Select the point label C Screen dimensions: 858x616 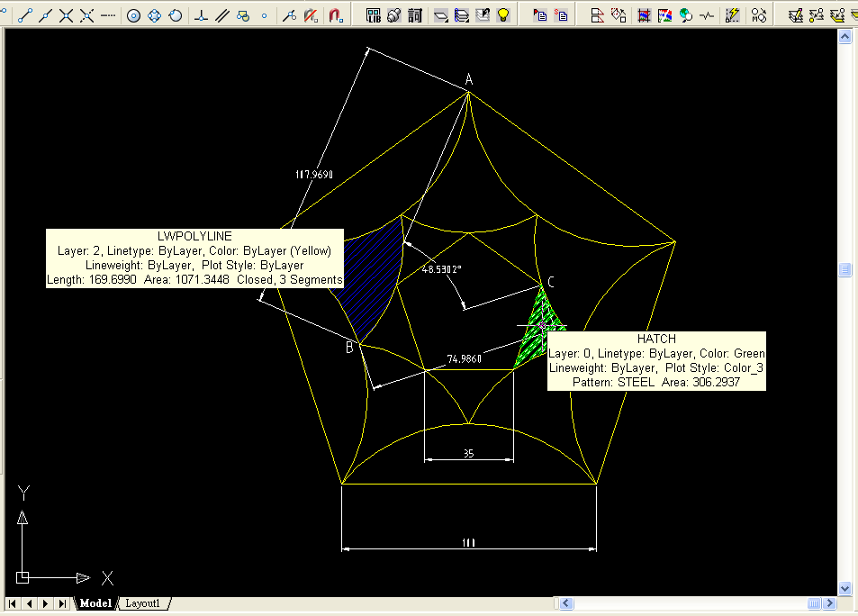coord(550,282)
